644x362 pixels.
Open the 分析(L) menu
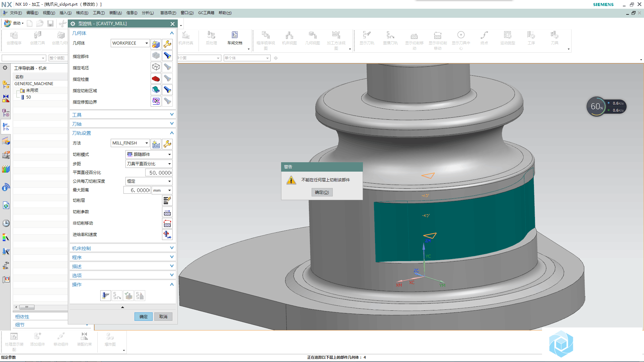(148, 13)
